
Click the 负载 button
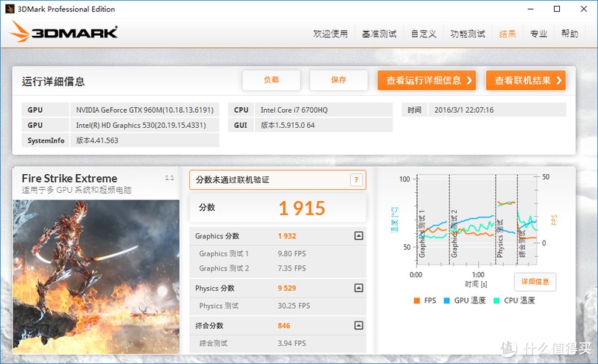[x=271, y=80]
